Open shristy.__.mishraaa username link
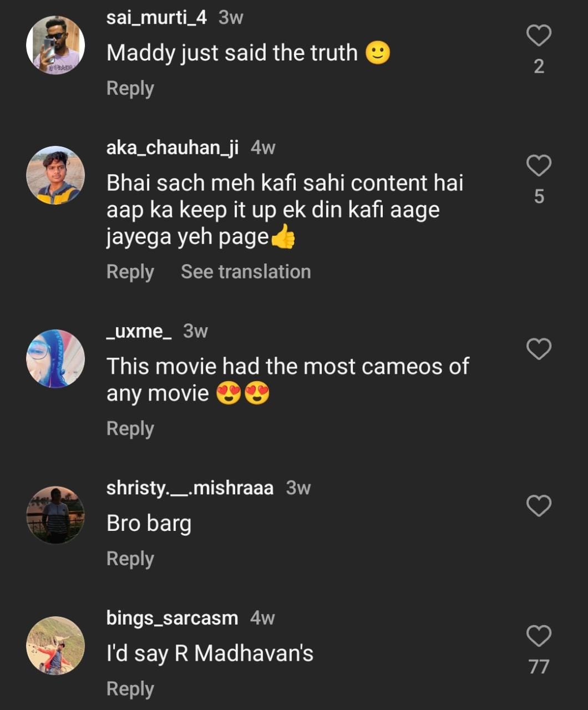This screenshot has width=588, height=710. 190,488
